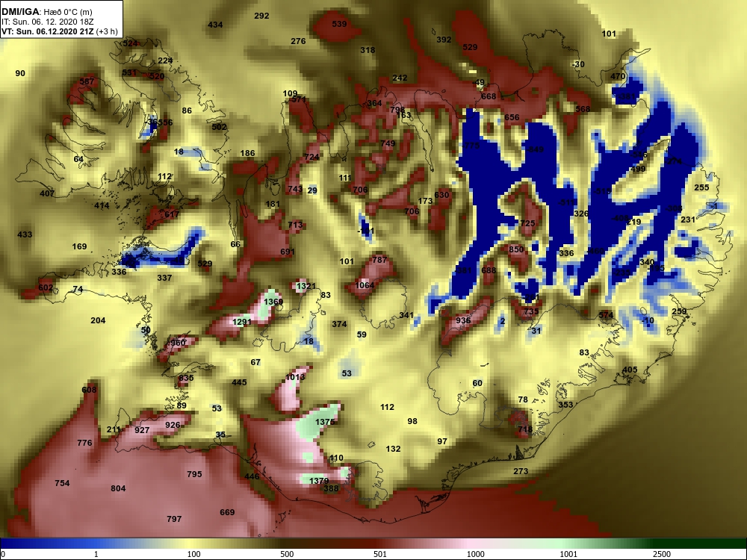Click the map value "850"

pyautogui.click(x=516, y=249)
